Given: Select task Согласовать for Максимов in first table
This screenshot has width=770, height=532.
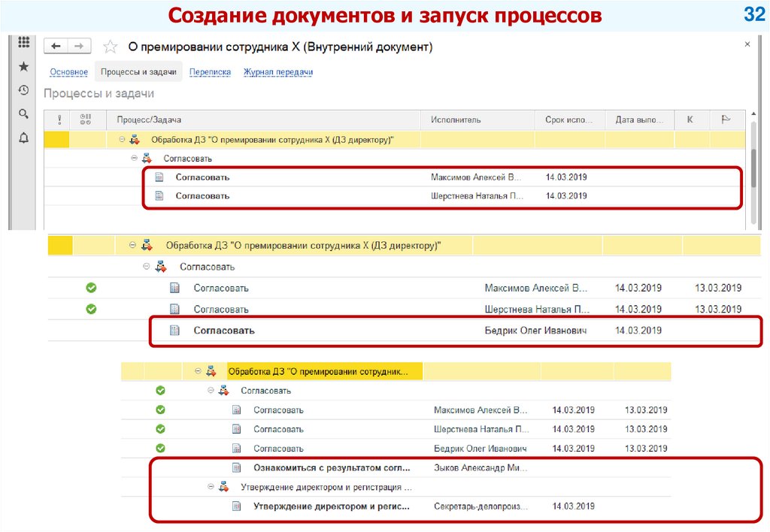Looking at the screenshot, I should click(202, 177).
